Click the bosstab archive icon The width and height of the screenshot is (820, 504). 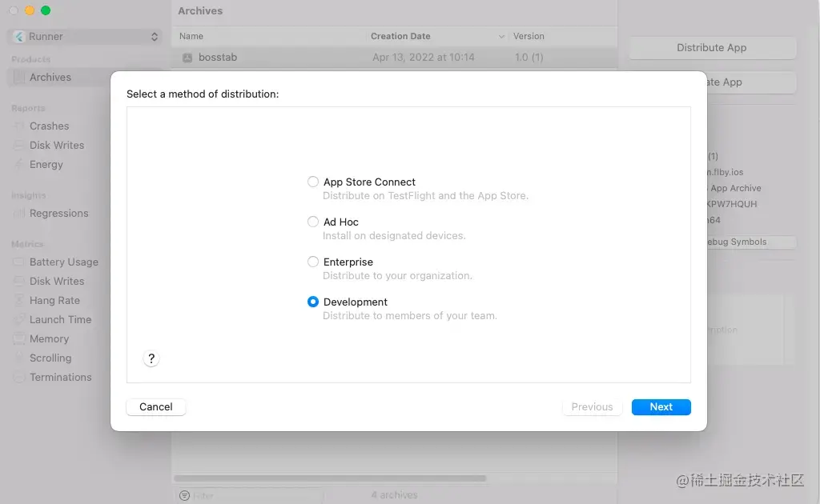187,58
